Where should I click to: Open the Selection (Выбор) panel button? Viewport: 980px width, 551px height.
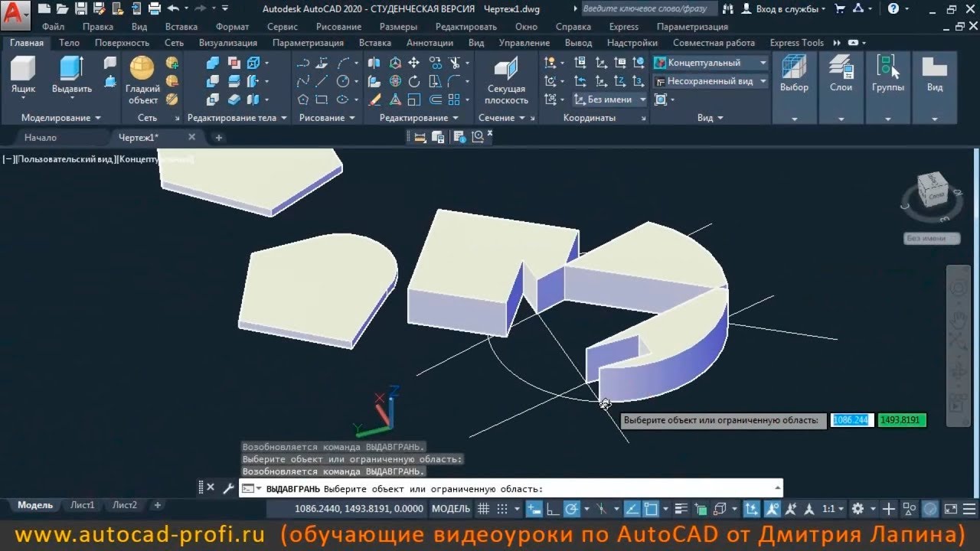[x=794, y=87]
